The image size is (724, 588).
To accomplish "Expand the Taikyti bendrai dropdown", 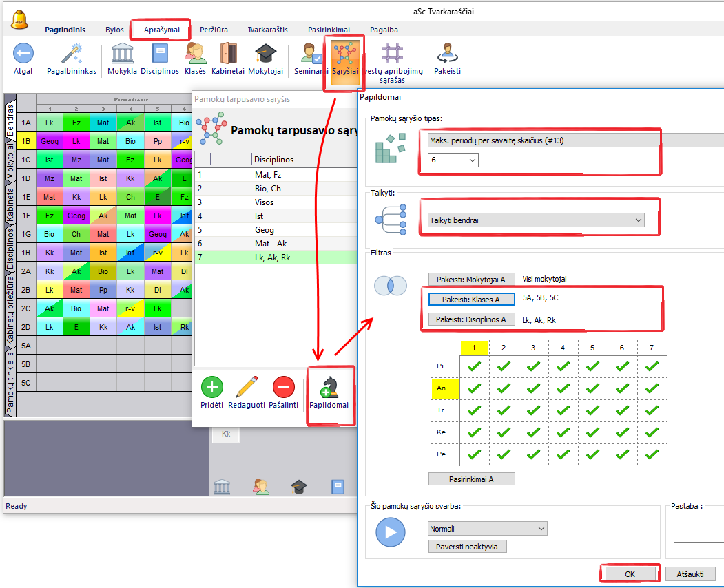I will tap(536, 220).
